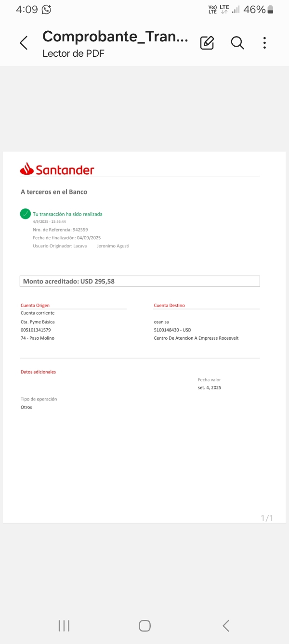
Task: Tap the 1/1 page indicator
Action: pos(267,518)
